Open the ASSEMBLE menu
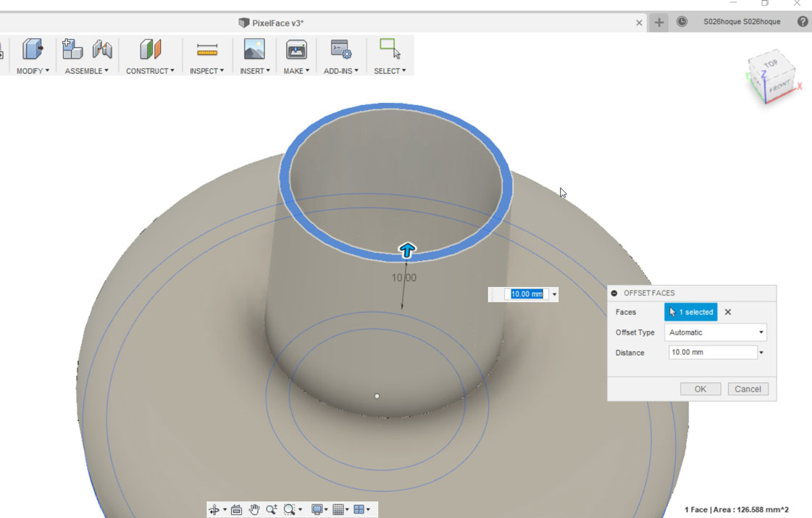The image size is (812, 518). point(86,71)
